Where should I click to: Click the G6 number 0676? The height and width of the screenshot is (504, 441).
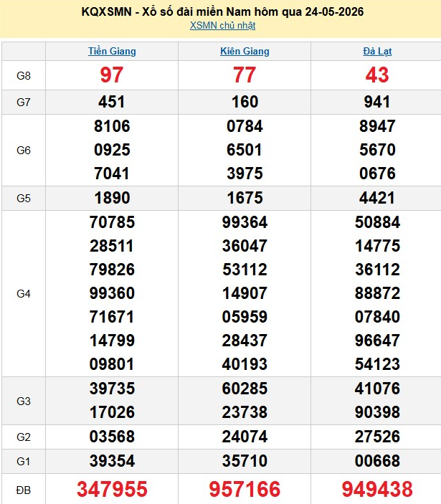tap(377, 173)
